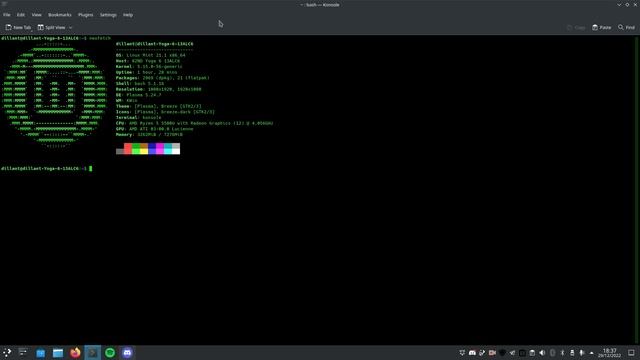Click the Find toolbar button
Screen dimensions: 640x360
tap(626, 27)
